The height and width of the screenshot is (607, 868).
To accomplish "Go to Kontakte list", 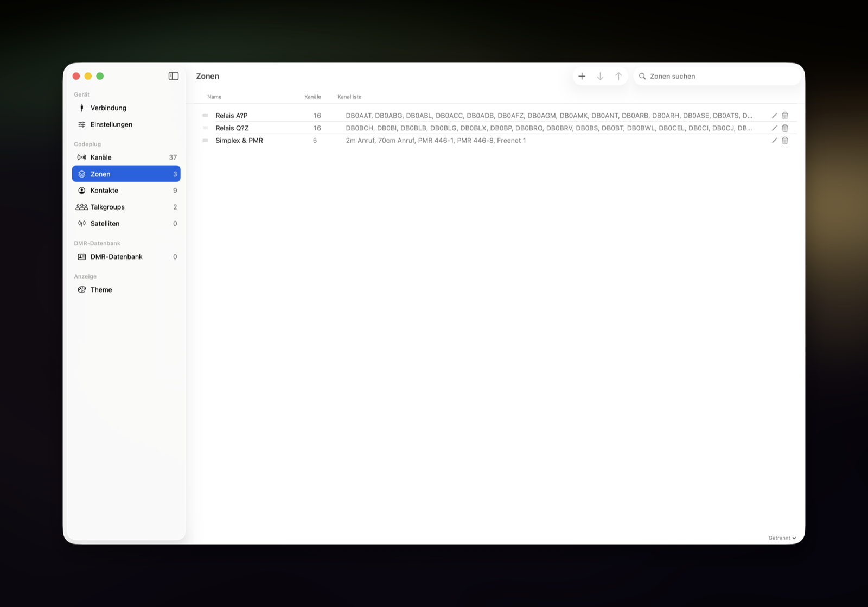I will coord(126,191).
